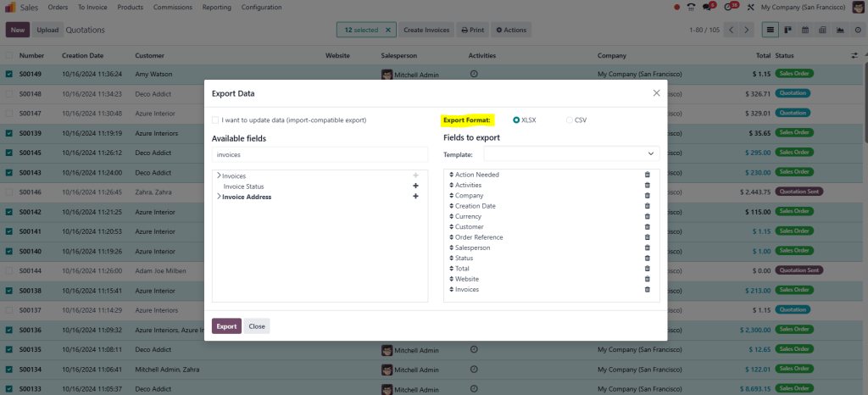868x395 pixels.
Task: Delete Total from fields to export
Action: click(647, 269)
